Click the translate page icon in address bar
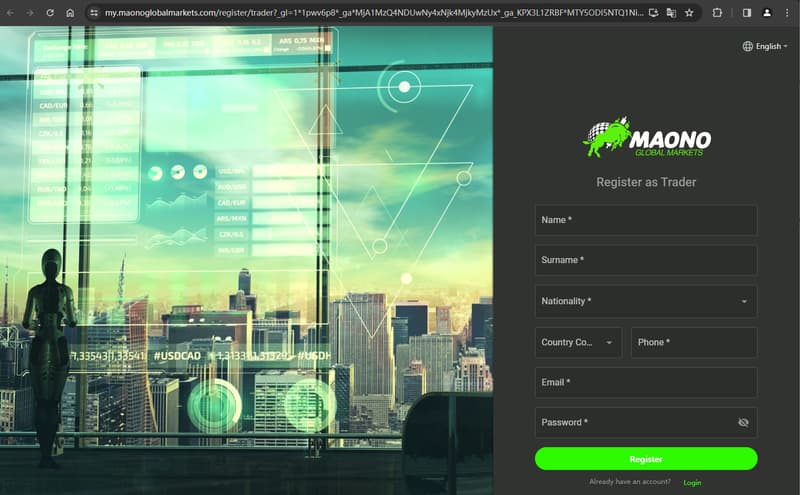 point(671,13)
